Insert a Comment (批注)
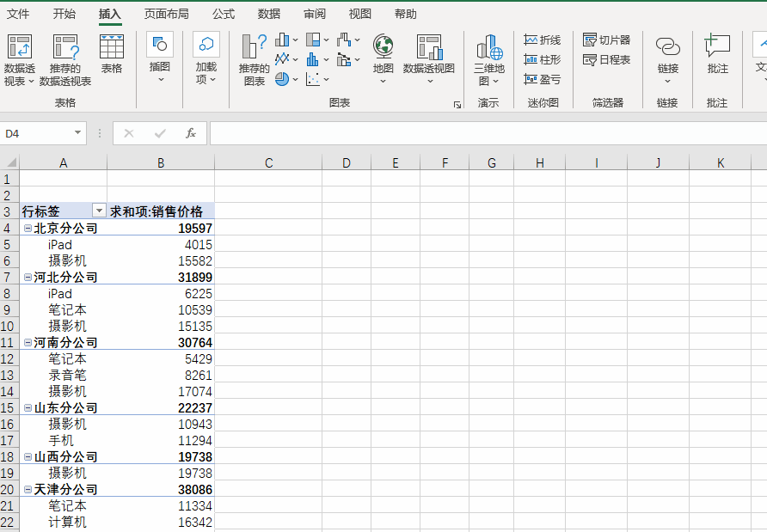767x532 pixels. tap(717, 54)
